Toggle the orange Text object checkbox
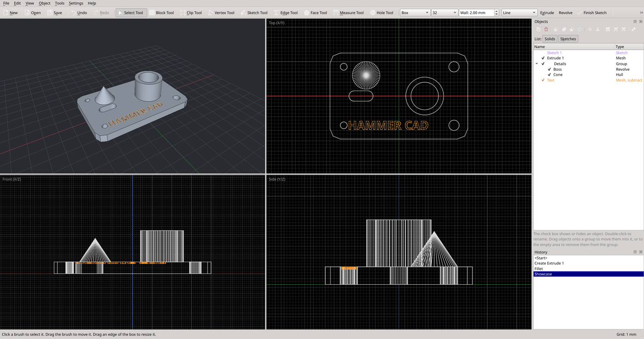This screenshot has height=339, width=644. [543, 80]
